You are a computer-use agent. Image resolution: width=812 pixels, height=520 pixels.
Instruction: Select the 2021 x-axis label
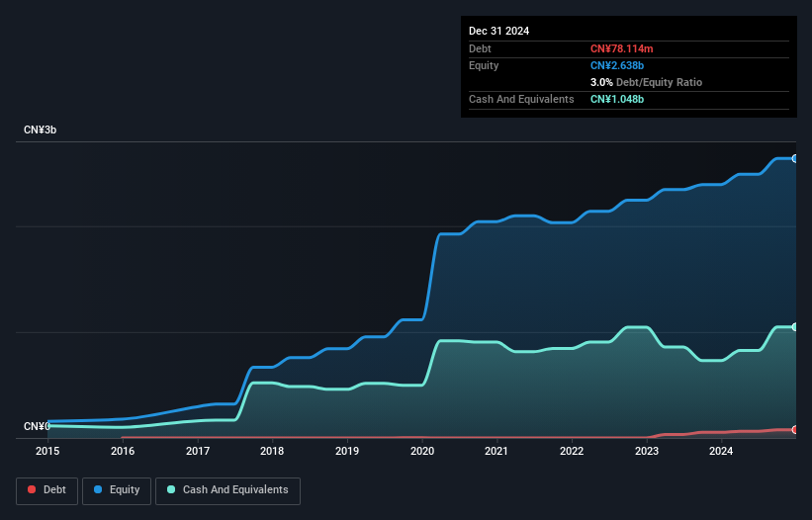pyautogui.click(x=496, y=451)
